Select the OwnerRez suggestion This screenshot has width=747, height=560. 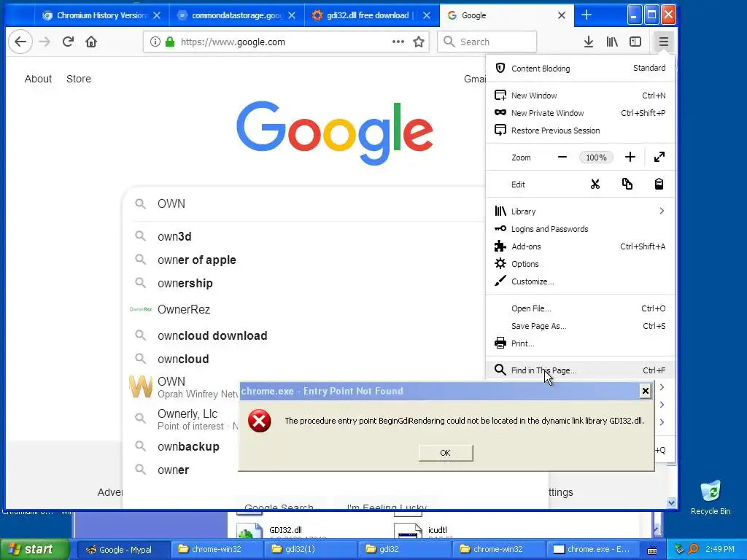(x=305, y=309)
